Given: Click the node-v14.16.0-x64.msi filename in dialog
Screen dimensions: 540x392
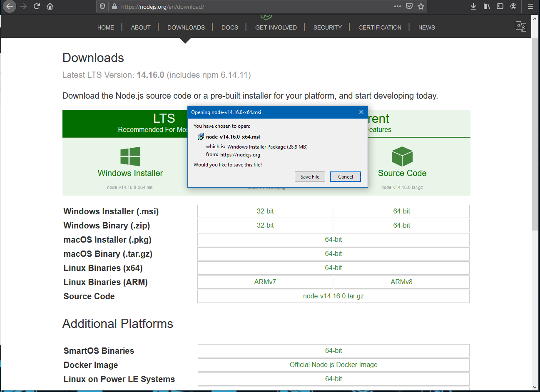Looking at the screenshot, I should click(233, 137).
